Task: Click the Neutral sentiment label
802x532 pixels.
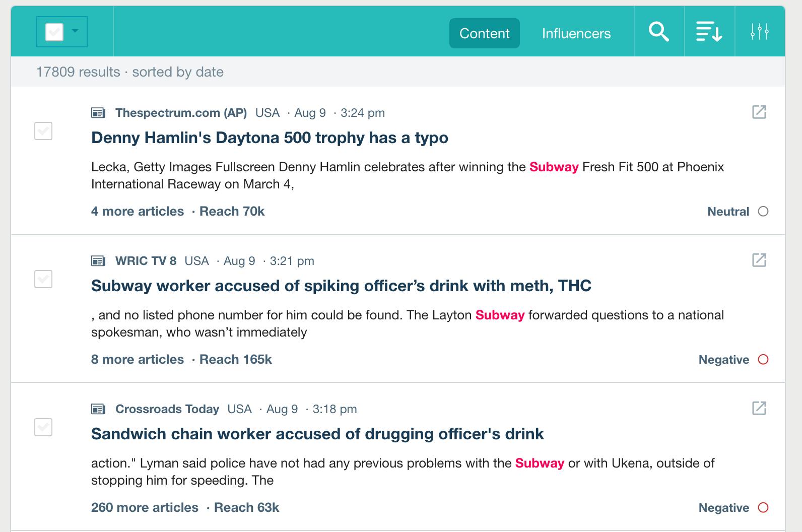Action: 728,212
